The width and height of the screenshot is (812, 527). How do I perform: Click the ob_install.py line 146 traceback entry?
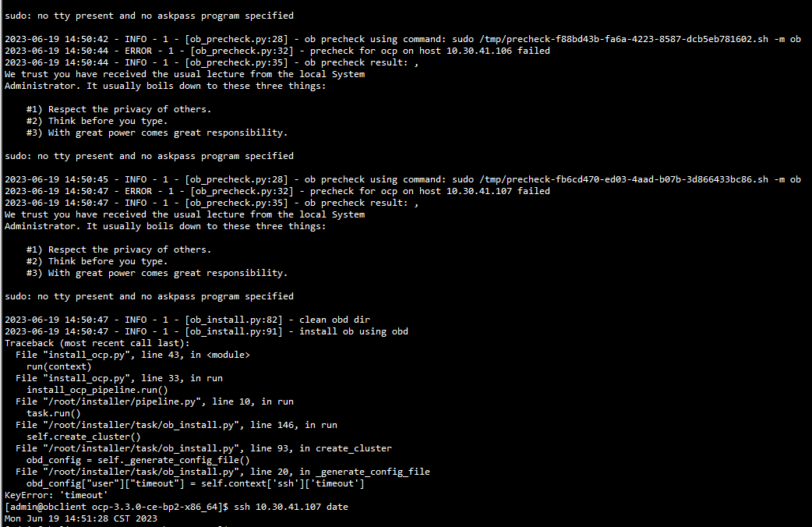click(x=176, y=425)
